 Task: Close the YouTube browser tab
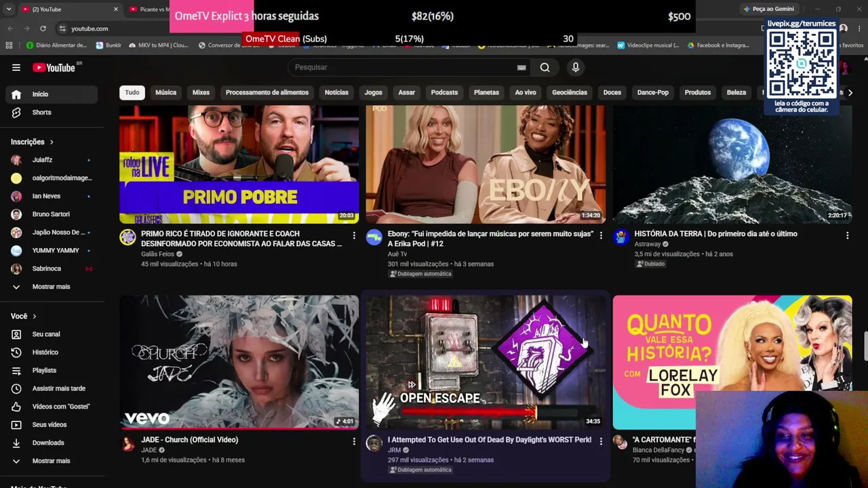point(116,9)
